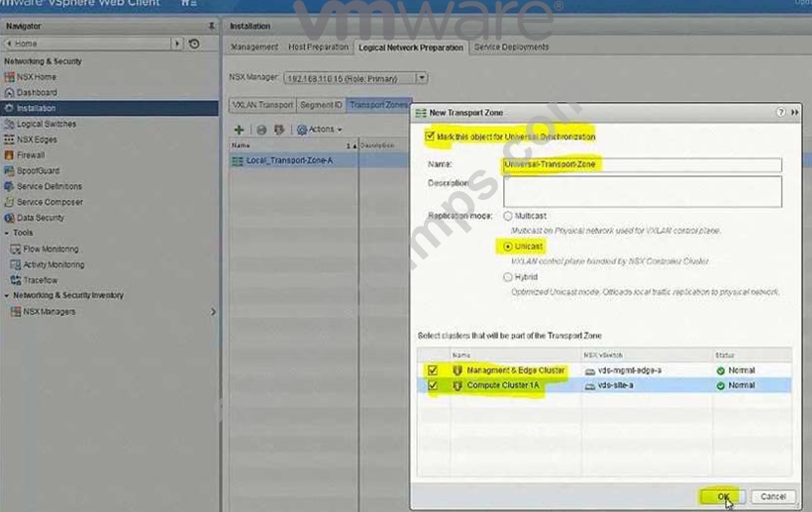Viewport: 812px width, 512px height.
Task: Open the vSphere Web Client home menu icon
Action: [x=188, y=4]
